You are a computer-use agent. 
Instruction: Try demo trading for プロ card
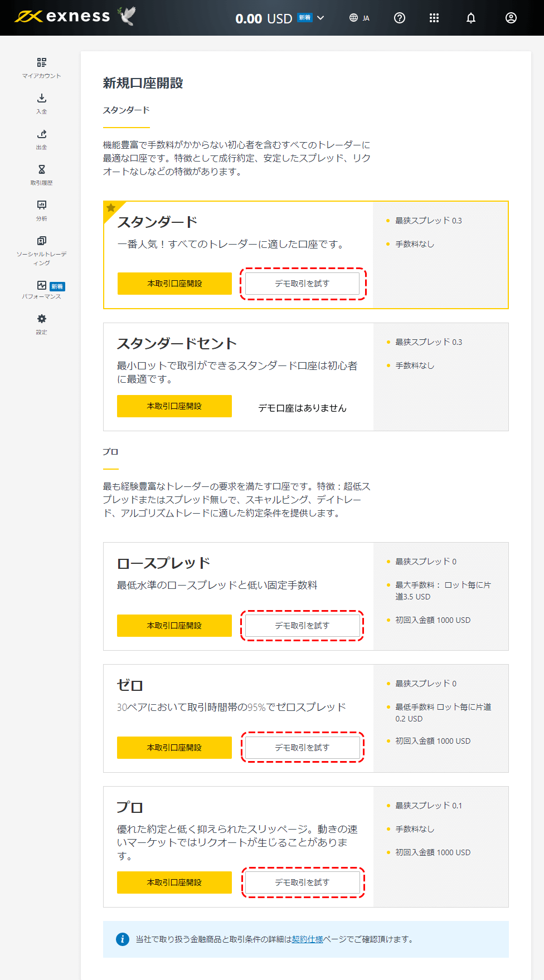click(303, 883)
